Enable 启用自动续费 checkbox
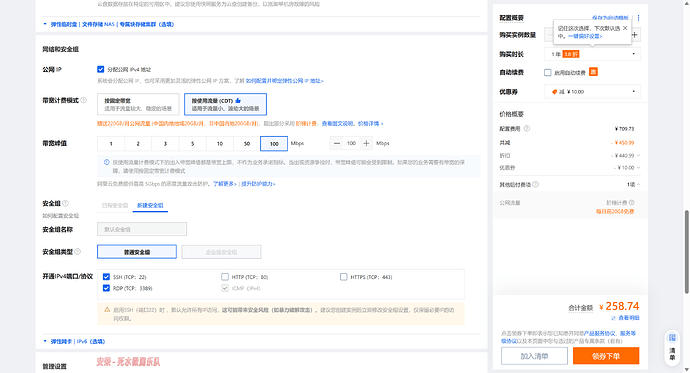The height and width of the screenshot is (373, 690). [x=547, y=73]
